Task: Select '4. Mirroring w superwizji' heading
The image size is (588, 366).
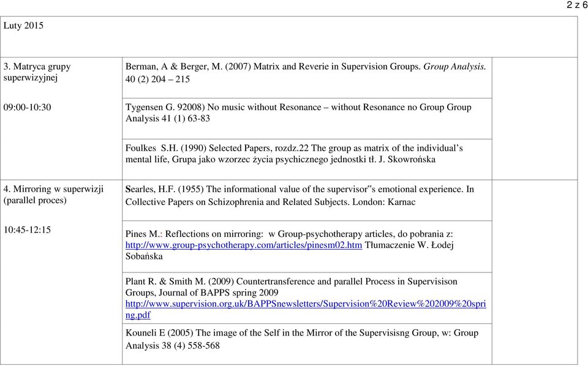Action: 53,189
